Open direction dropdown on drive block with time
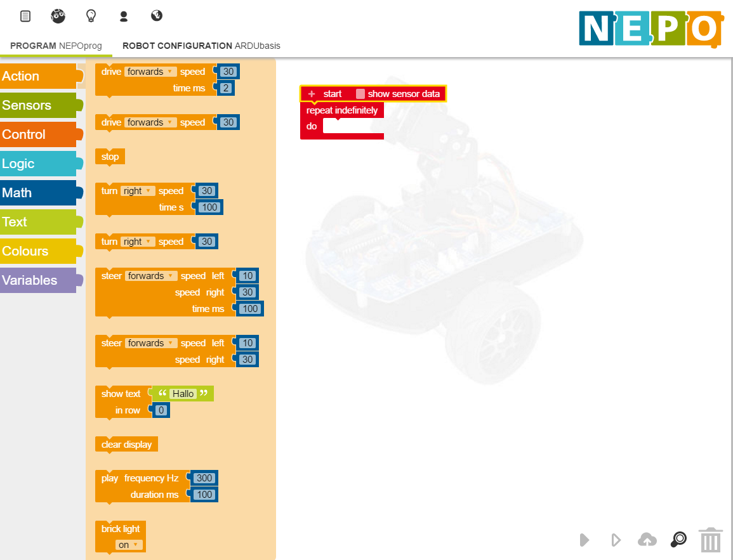733x560 pixels. [150, 72]
